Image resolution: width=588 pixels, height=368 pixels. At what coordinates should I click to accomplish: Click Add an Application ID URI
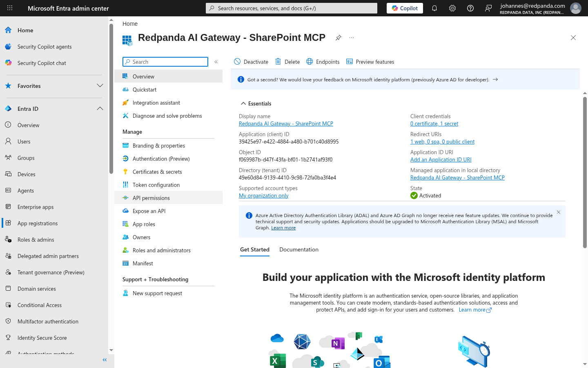point(441,159)
